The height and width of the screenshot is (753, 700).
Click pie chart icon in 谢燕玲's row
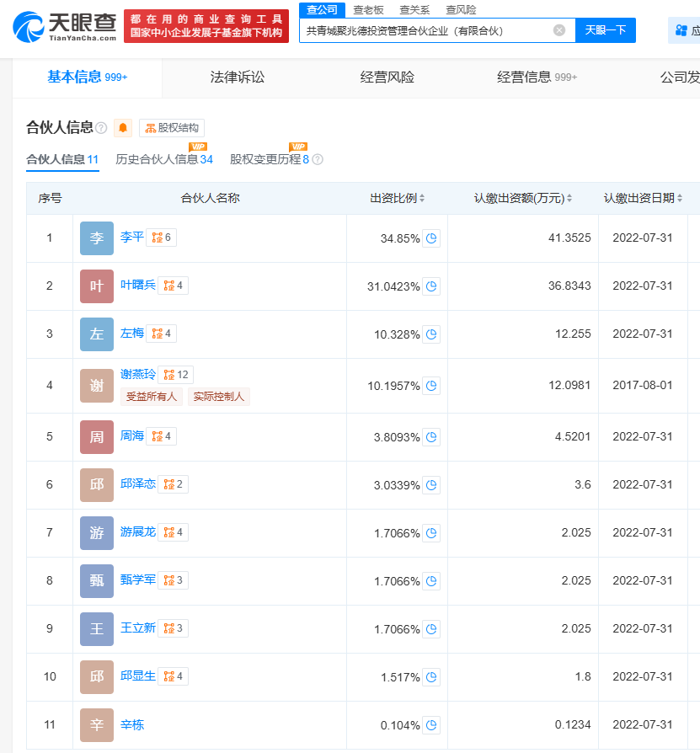(431, 386)
